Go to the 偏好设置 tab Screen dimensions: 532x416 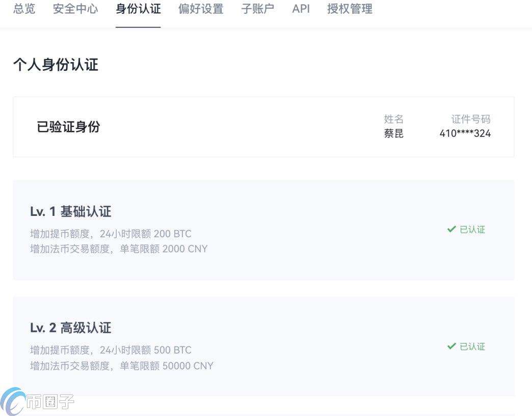pos(201,9)
